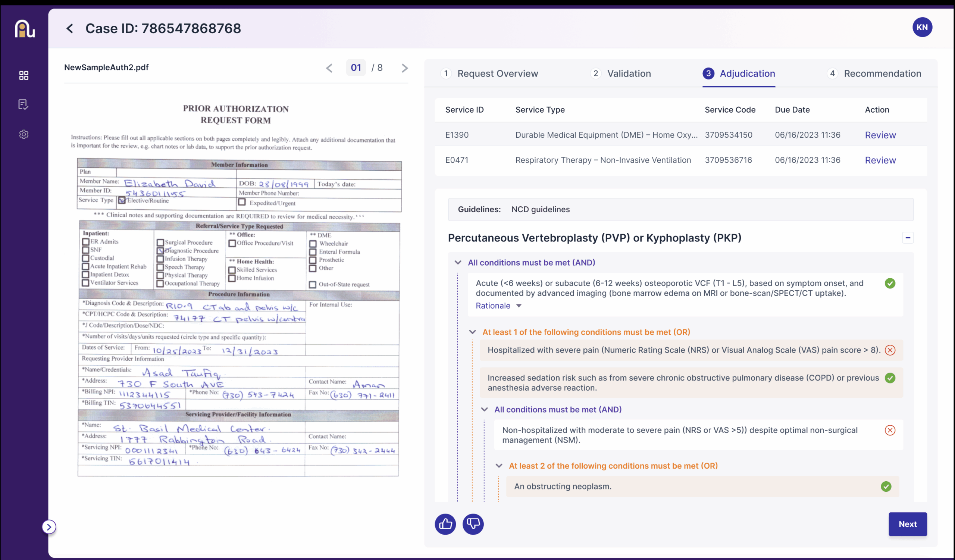
Task: Collapse 'At least 1 of the following' group
Action: [472, 332]
